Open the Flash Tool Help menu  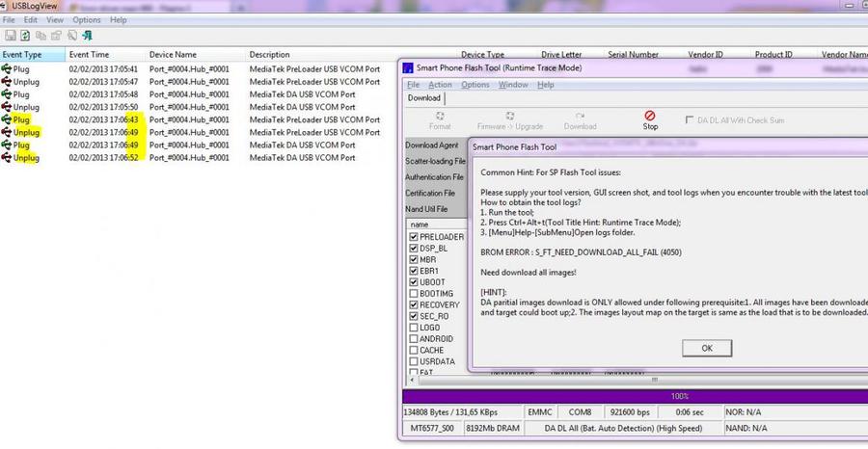point(545,85)
